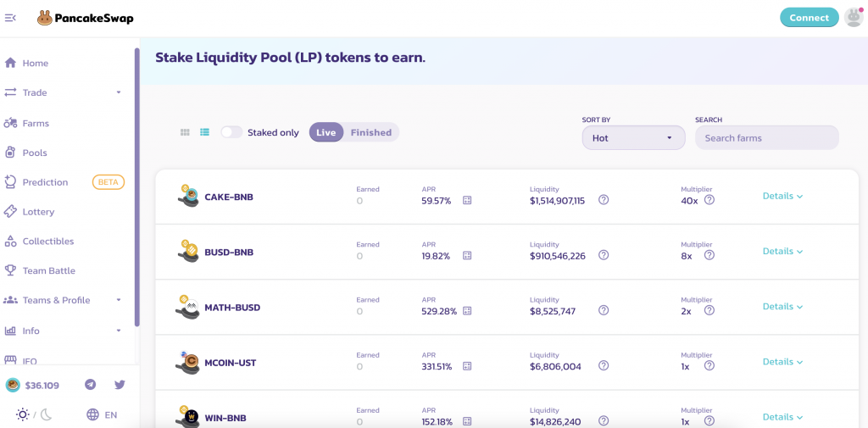Open APR calculator for MCOIN-UST
Image resolution: width=868 pixels, height=428 pixels.
[x=467, y=366]
